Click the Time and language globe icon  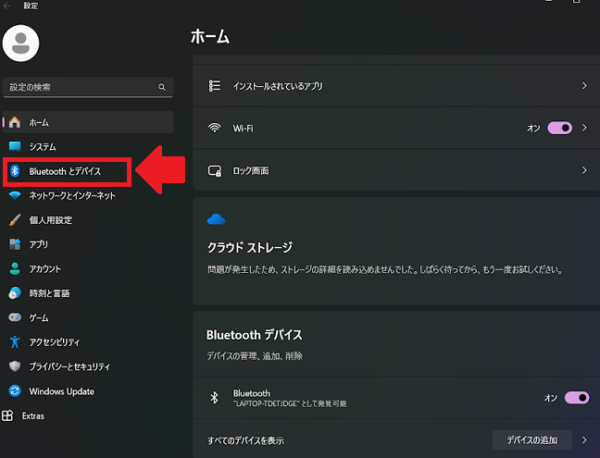15,293
